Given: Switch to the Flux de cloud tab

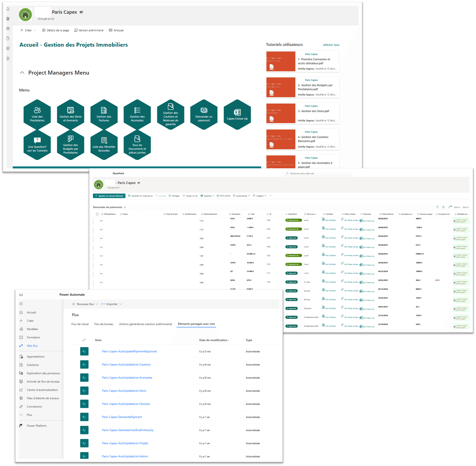Looking at the screenshot, I should (x=80, y=324).
